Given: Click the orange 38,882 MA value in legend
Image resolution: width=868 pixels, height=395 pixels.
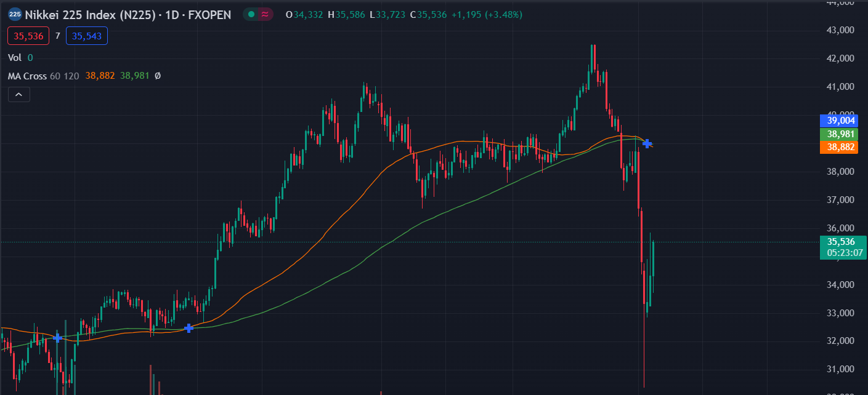Looking at the screenshot, I should pyautogui.click(x=100, y=76).
